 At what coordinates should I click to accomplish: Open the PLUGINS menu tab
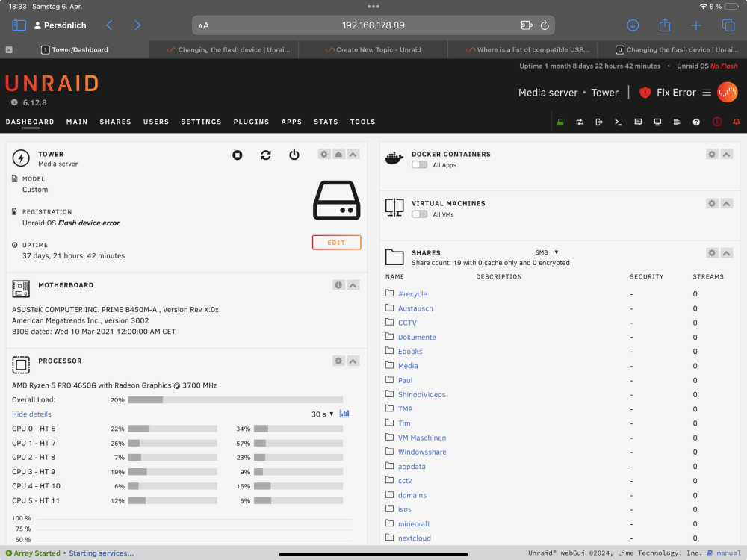click(251, 122)
